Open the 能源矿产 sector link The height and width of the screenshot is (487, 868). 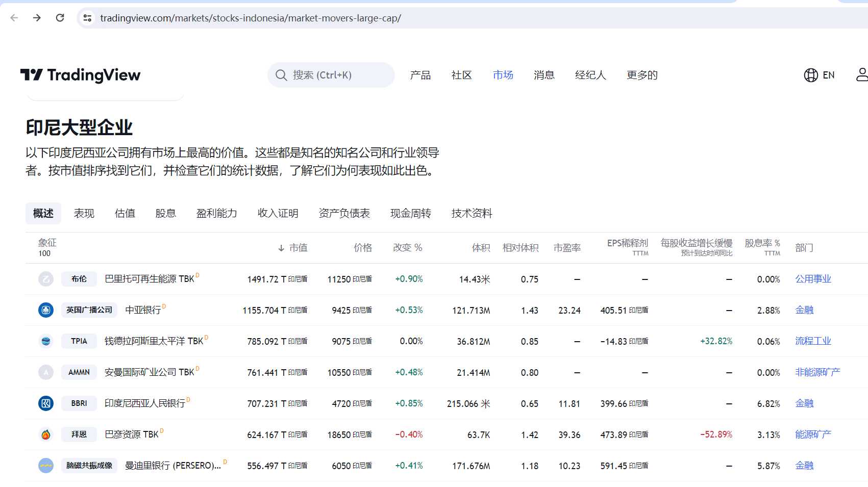[x=813, y=434]
